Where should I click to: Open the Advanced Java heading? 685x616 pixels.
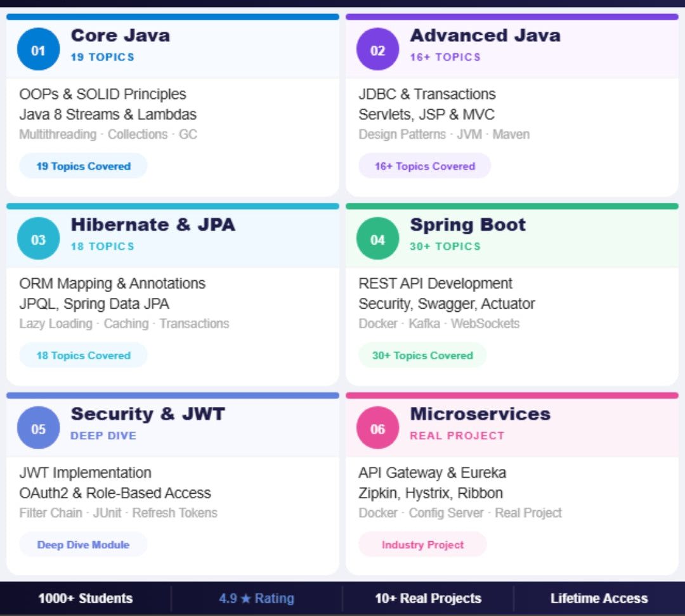pos(485,35)
